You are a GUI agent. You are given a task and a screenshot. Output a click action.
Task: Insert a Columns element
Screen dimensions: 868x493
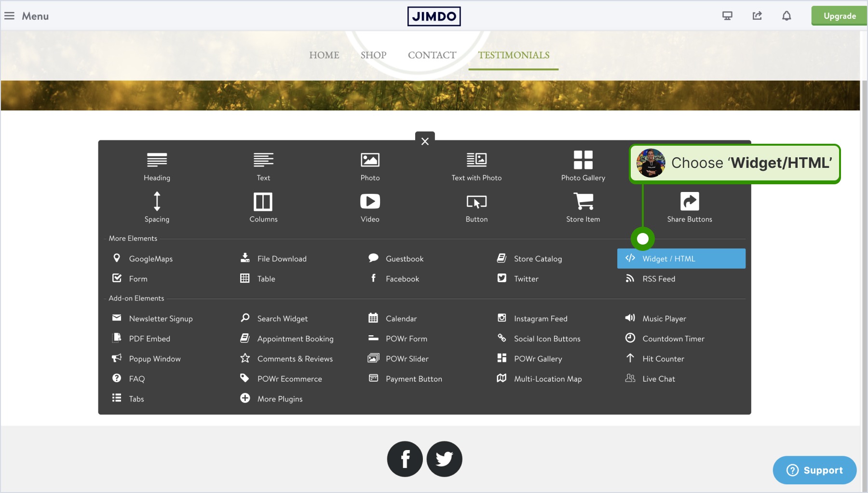coord(263,207)
